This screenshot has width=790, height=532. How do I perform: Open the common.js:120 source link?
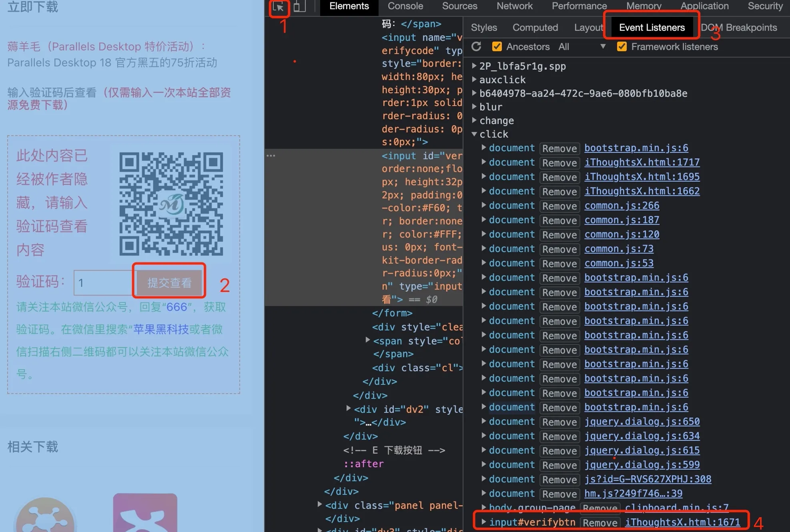[622, 234]
